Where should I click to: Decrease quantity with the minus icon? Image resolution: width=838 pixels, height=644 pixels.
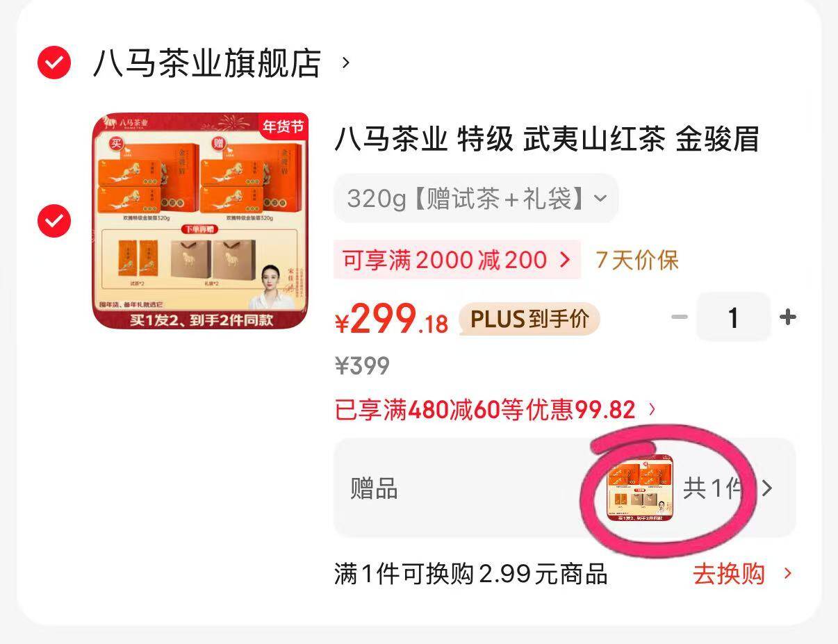point(680,317)
